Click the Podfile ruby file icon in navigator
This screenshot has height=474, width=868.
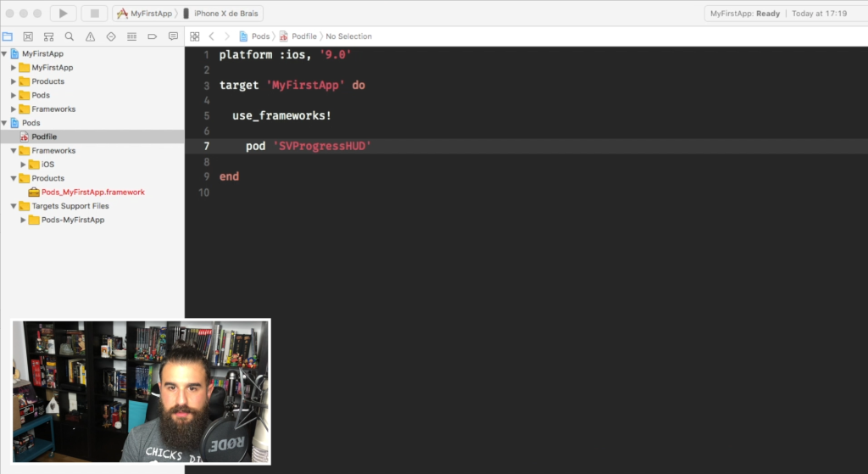(x=25, y=137)
